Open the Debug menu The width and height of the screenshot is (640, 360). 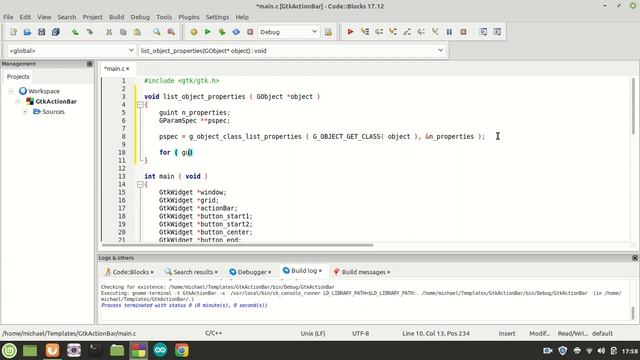coord(140,17)
